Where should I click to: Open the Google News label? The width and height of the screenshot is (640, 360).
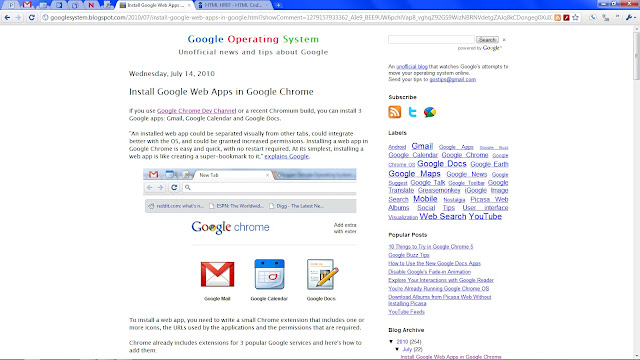[x=467, y=174]
